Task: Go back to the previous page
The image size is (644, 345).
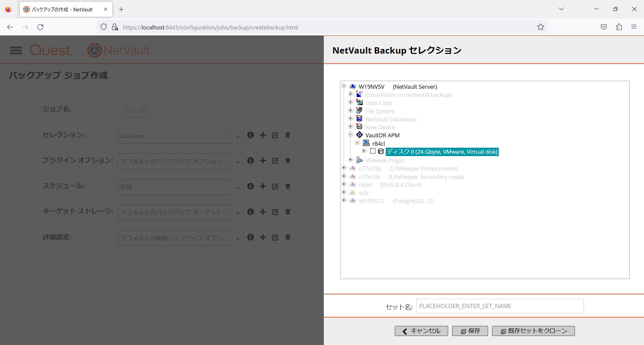Action: click(x=10, y=27)
